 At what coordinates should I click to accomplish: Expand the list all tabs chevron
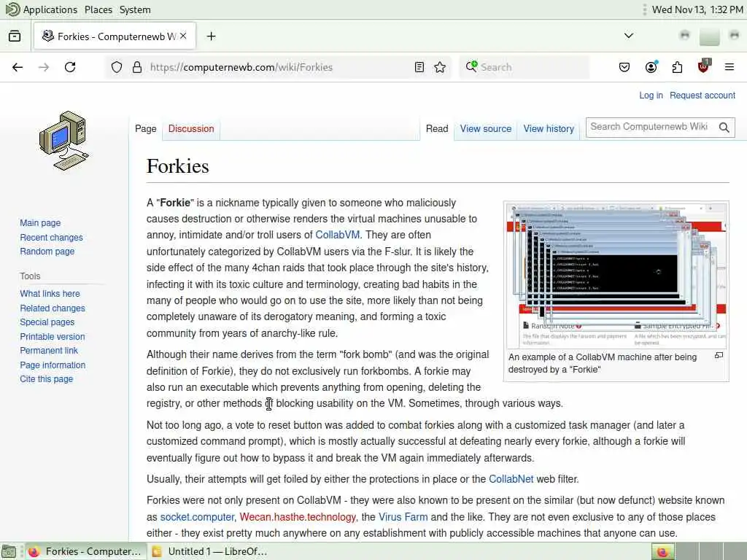(x=629, y=36)
